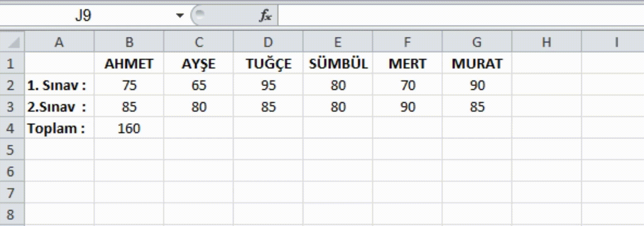Select AYŞE's first exam score 65
This screenshot has width=644, height=226.
tap(199, 86)
